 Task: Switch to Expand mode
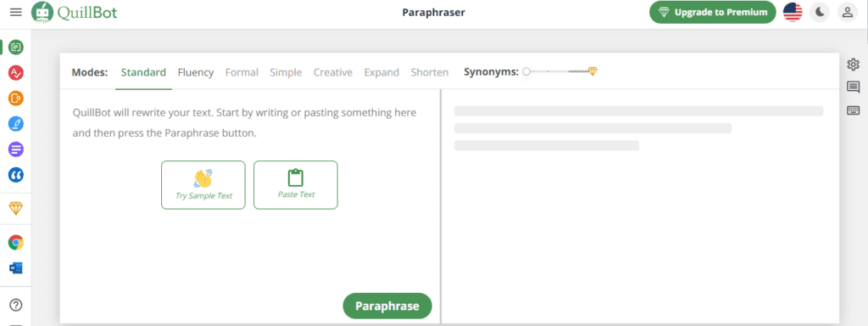pos(381,72)
